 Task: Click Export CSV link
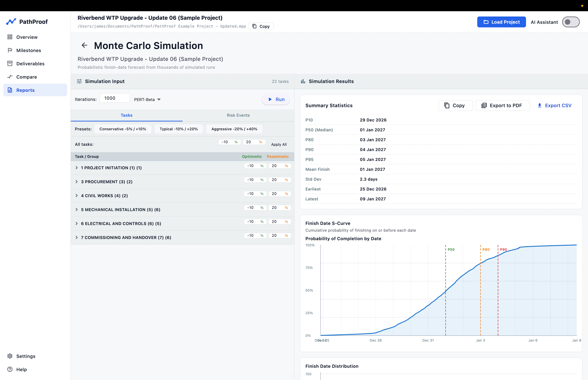tap(554, 105)
